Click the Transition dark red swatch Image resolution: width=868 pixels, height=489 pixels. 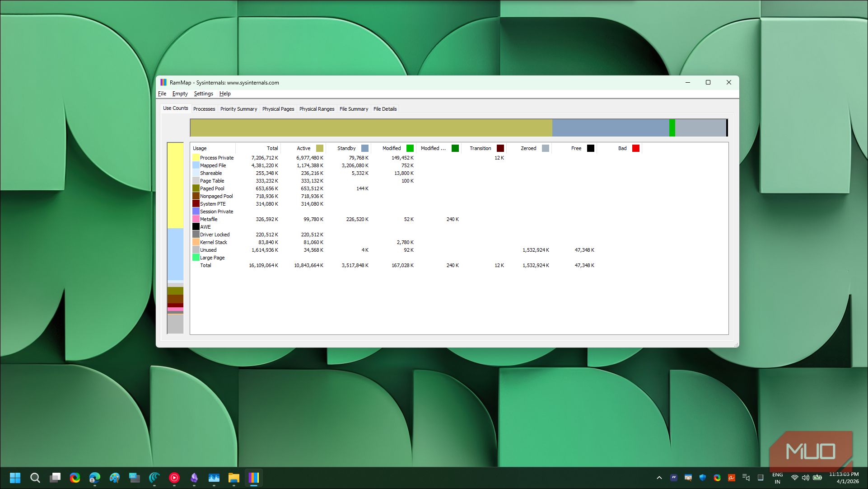point(500,148)
